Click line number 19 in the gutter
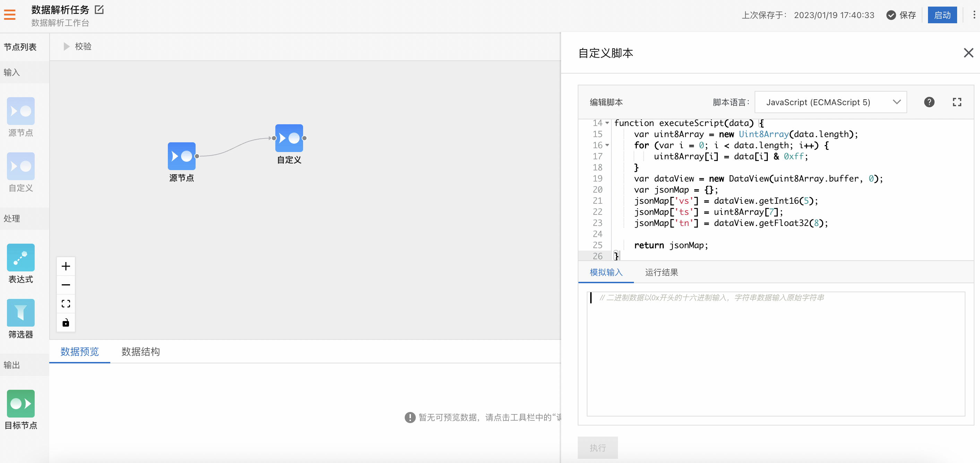The image size is (980, 463). coord(597,179)
